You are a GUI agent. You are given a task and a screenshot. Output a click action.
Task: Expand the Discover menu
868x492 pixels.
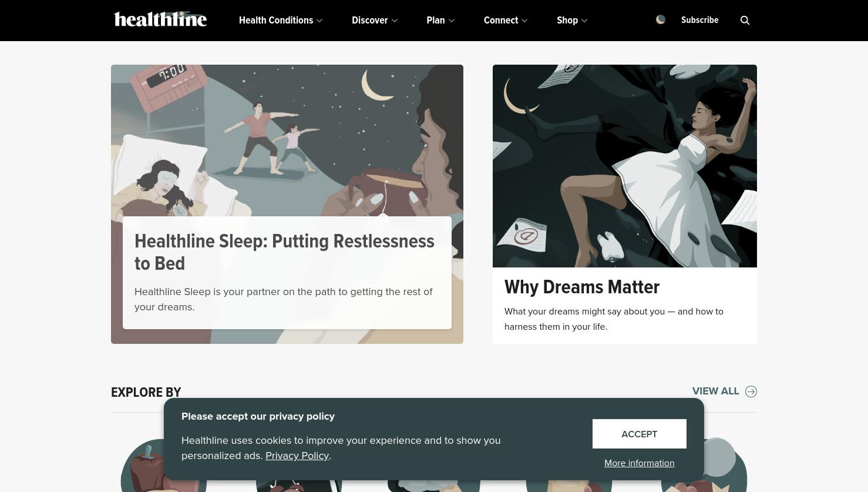(375, 20)
